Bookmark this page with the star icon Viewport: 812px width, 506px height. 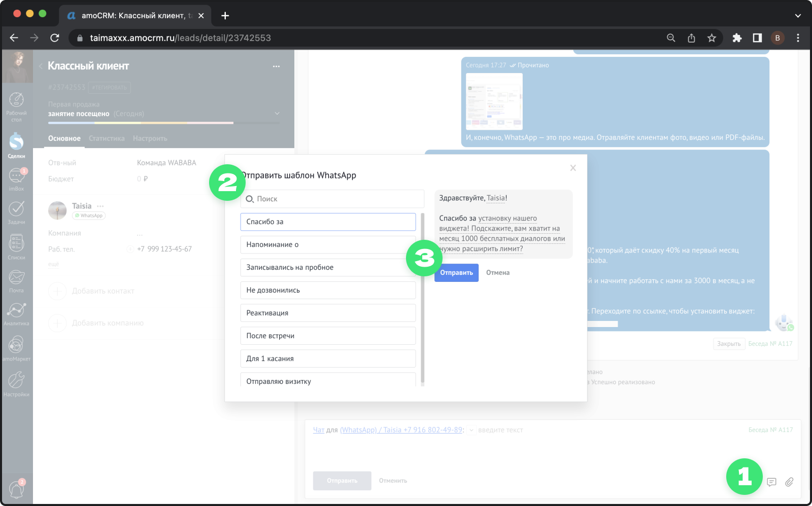(x=712, y=38)
